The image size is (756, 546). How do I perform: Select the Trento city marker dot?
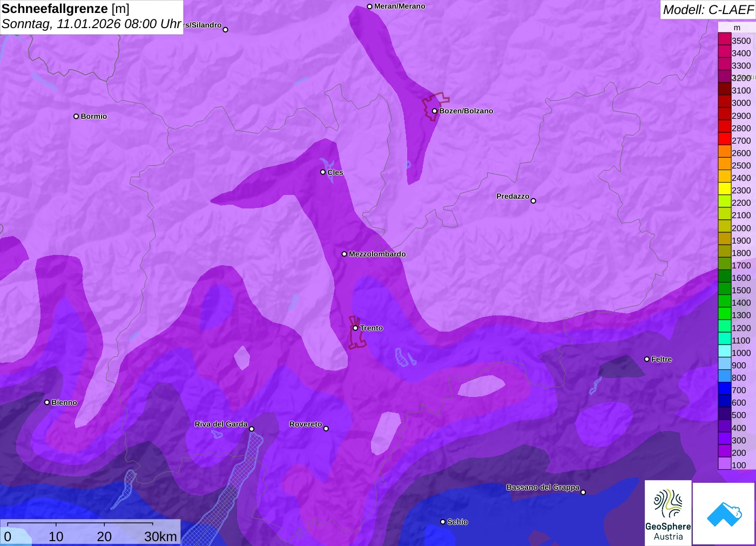pyautogui.click(x=355, y=328)
